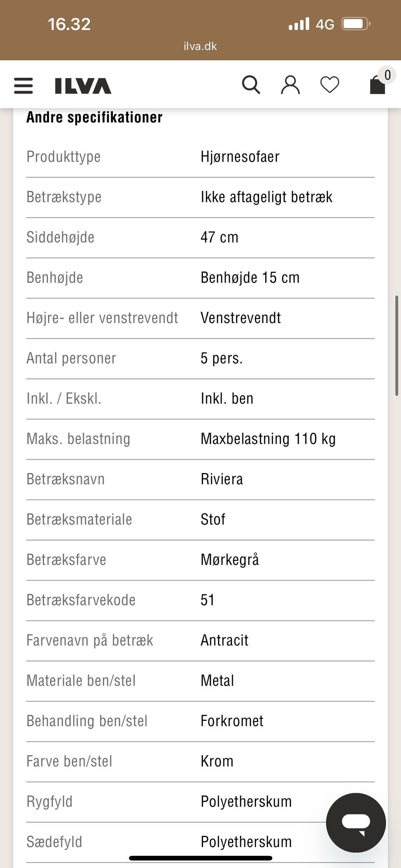
Task: Tap the home indicator bar
Action: click(x=200, y=858)
